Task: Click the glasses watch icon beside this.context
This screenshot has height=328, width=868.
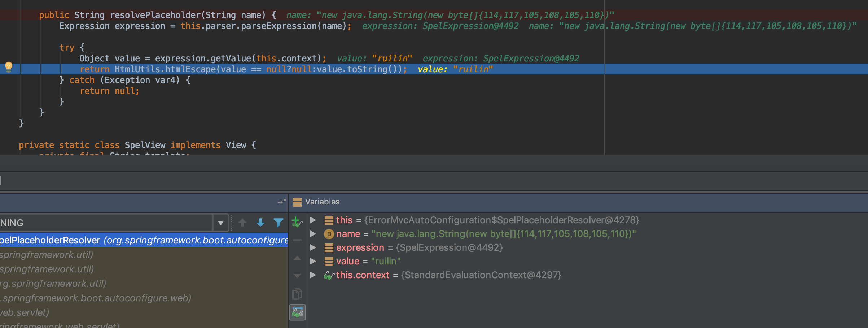Action: [x=329, y=275]
